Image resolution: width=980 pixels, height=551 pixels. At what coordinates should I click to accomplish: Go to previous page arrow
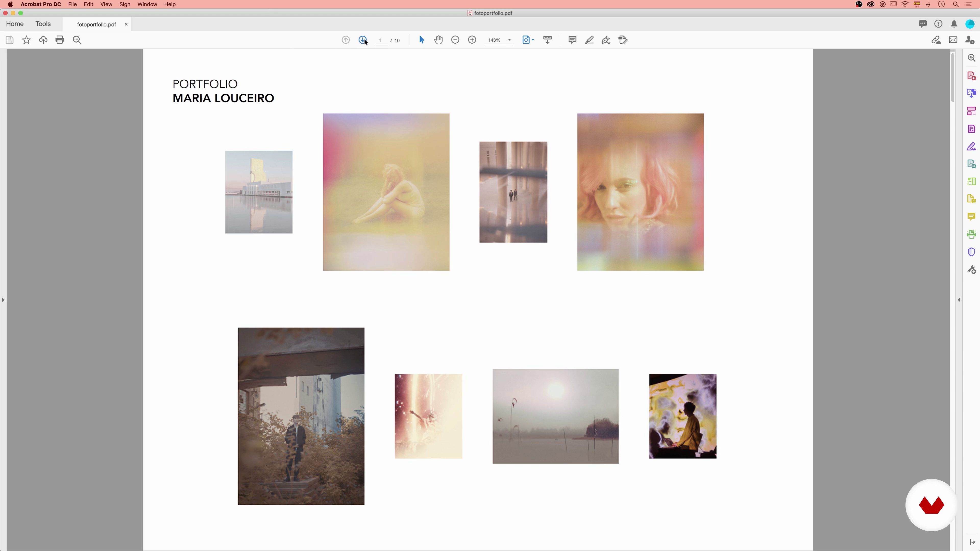pyautogui.click(x=346, y=40)
